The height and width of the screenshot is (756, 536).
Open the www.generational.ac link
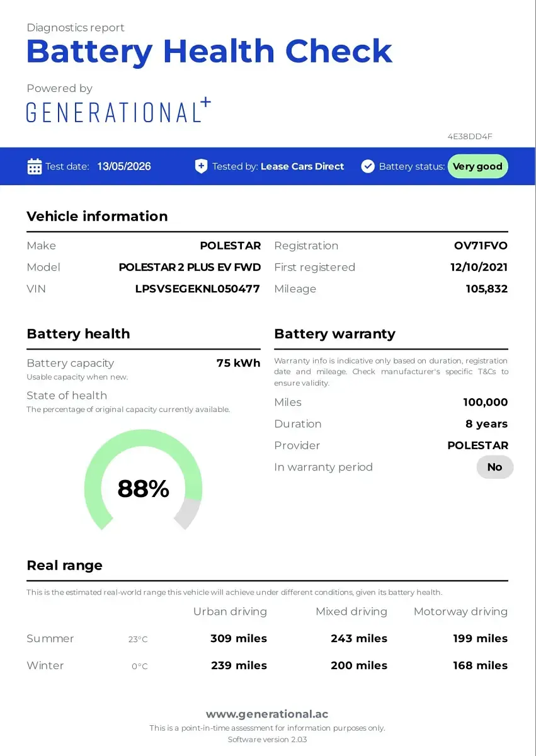pyautogui.click(x=267, y=714)
